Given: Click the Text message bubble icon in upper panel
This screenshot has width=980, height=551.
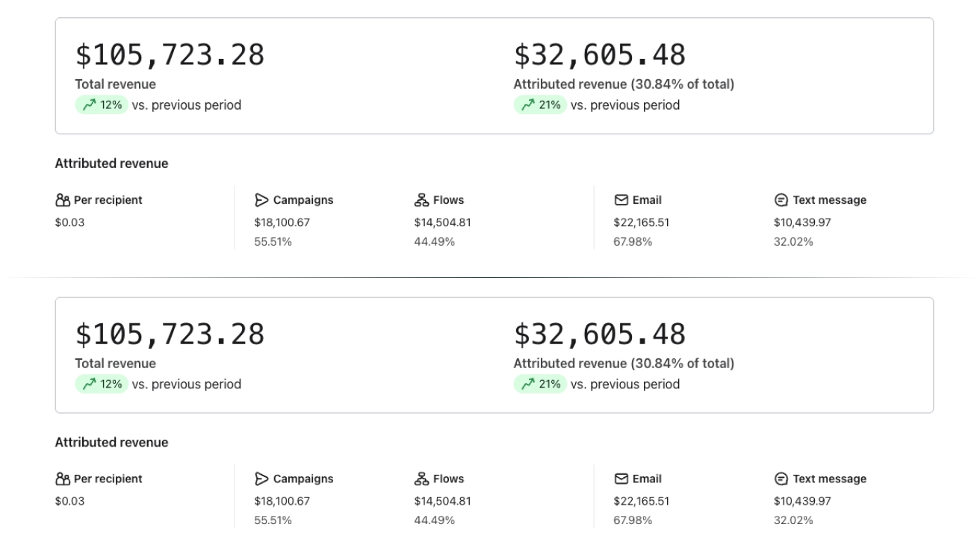Looking at the screenshot, I should pyautogui.click(x=781, y=200).
